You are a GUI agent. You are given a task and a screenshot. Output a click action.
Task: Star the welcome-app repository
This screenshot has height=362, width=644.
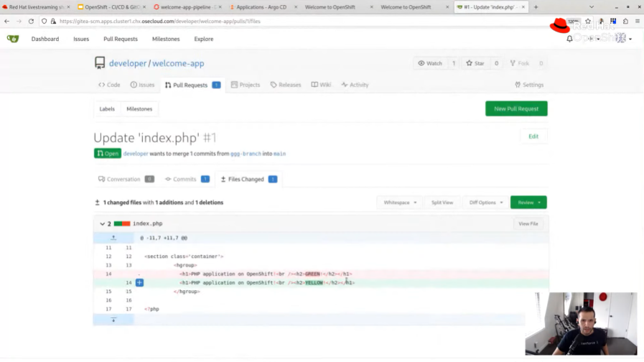point(475,63)
